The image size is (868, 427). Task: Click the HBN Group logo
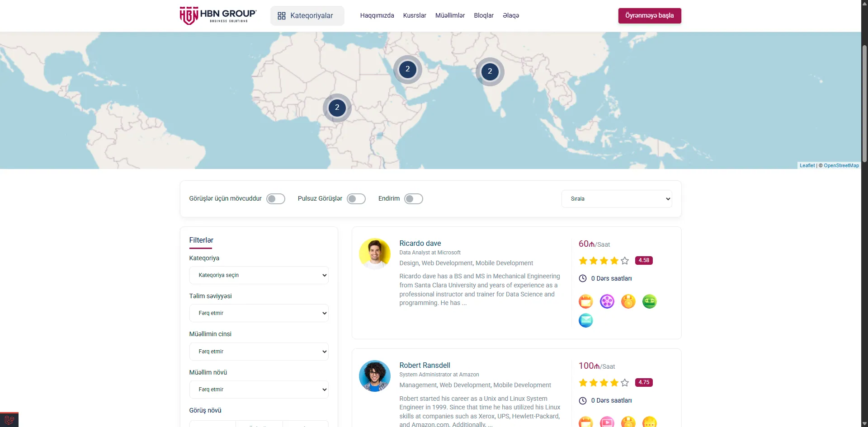pos(218,16)
